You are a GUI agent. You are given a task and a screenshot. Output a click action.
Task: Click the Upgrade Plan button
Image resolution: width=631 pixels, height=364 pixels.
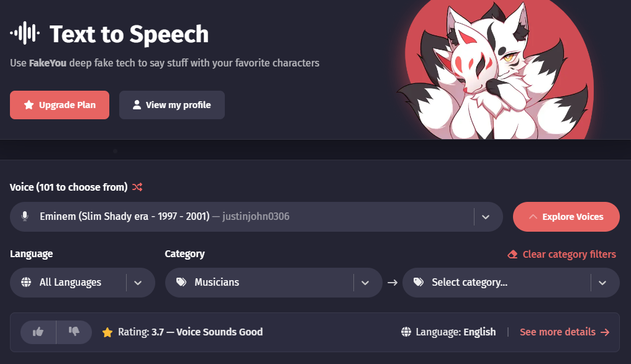click(x=60, y=105)
